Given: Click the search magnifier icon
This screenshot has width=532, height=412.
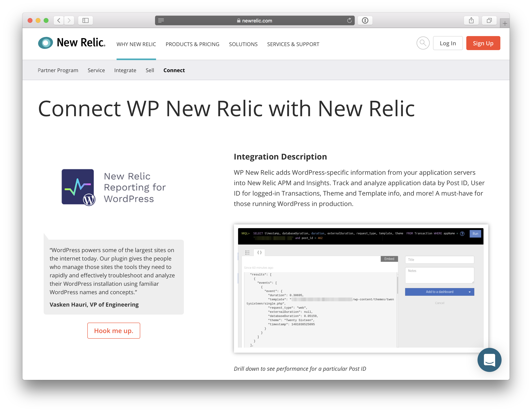Looking at the screenshot, I should pyautogui.click(x=423, y=43).
